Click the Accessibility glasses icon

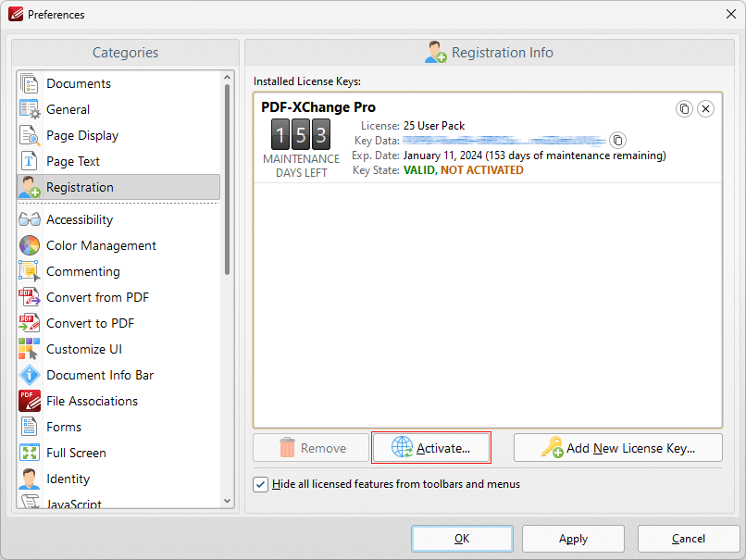[30, 219]
